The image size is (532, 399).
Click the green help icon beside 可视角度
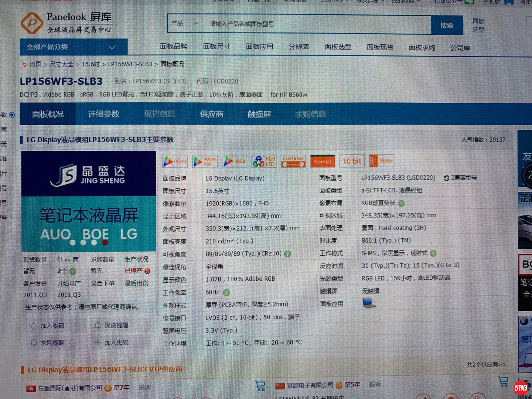click(287, 254)
